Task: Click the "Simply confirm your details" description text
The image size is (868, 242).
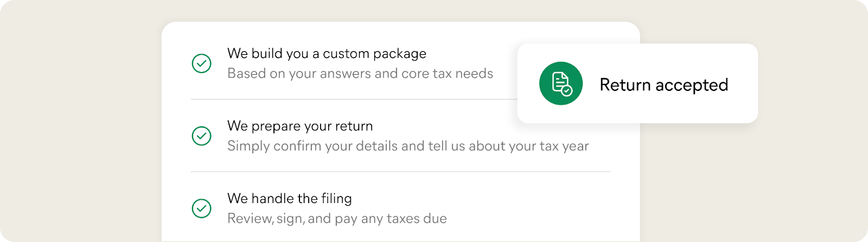Action: click(408, 146)
